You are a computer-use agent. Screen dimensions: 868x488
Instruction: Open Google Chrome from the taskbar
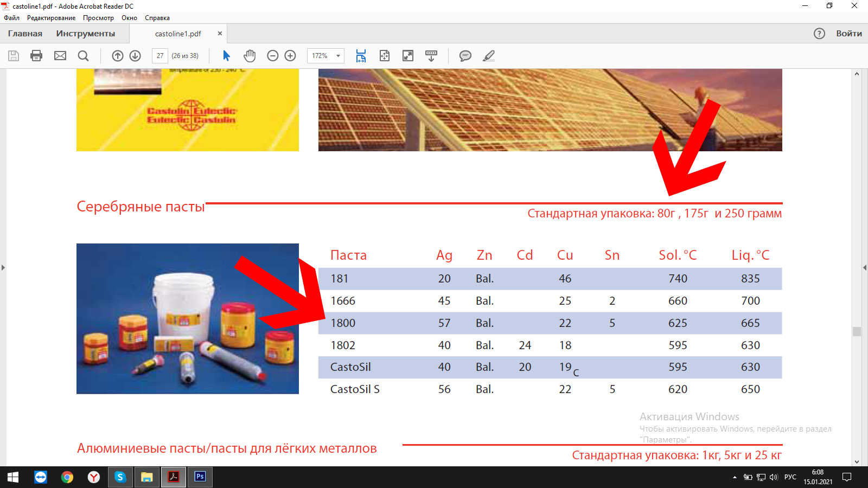67,477
